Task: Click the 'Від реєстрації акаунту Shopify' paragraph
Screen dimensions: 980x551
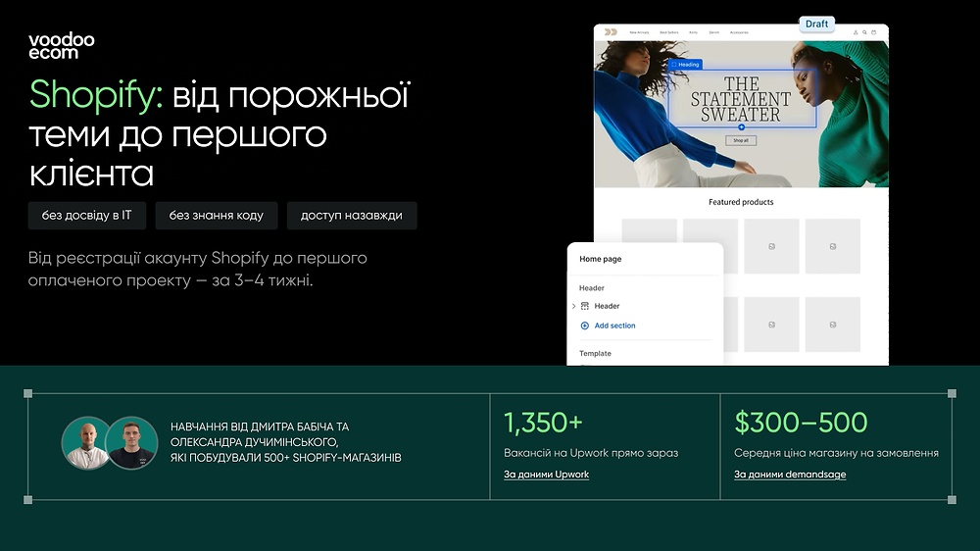Action: click(x=198, y=269)
